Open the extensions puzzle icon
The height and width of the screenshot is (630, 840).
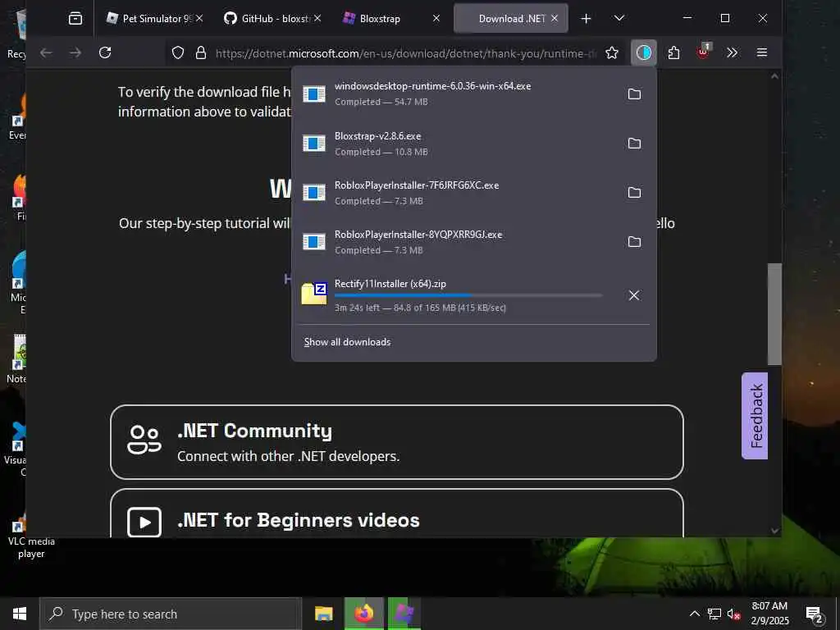(x=674, y=52)
